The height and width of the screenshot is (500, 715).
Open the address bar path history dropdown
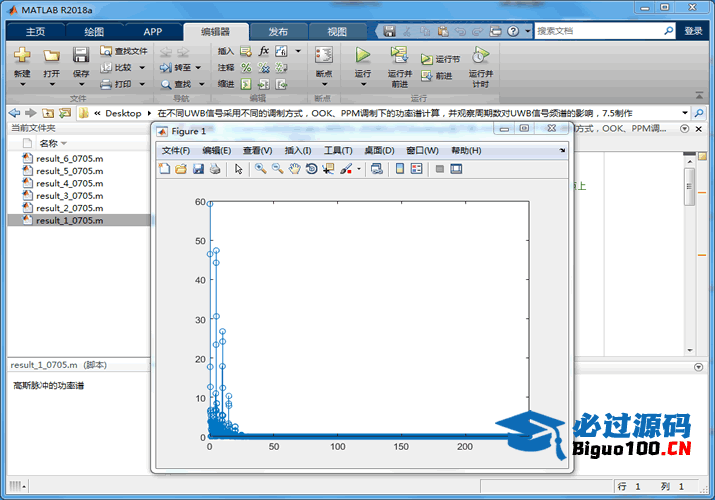click(685, 113)
